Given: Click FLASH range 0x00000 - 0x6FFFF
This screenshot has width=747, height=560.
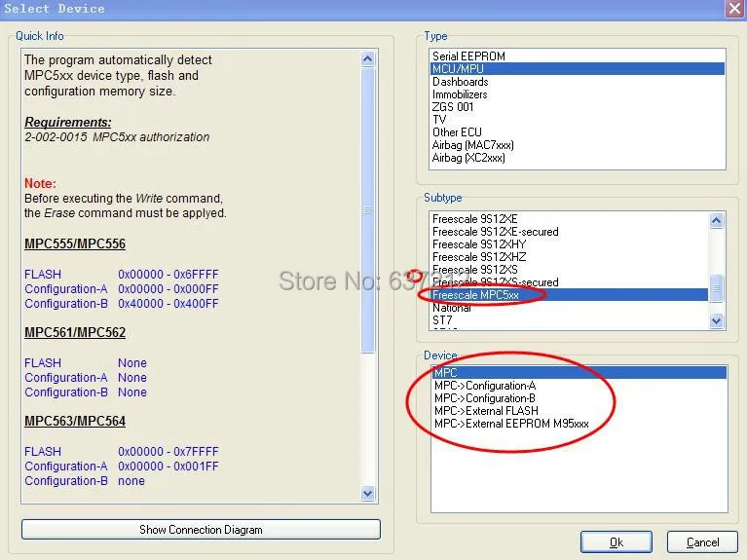Looking at the screenshot, I should coord(168,275).
